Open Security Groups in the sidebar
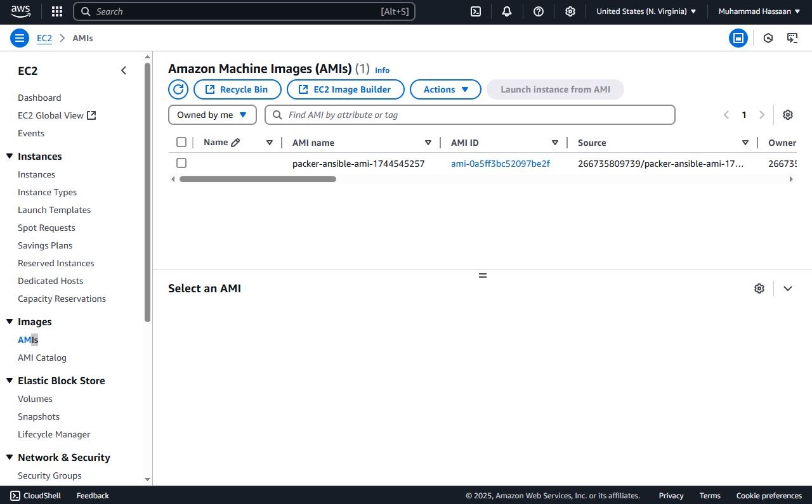The height and width of the screenshot is (504, 812). coord(49,475)
